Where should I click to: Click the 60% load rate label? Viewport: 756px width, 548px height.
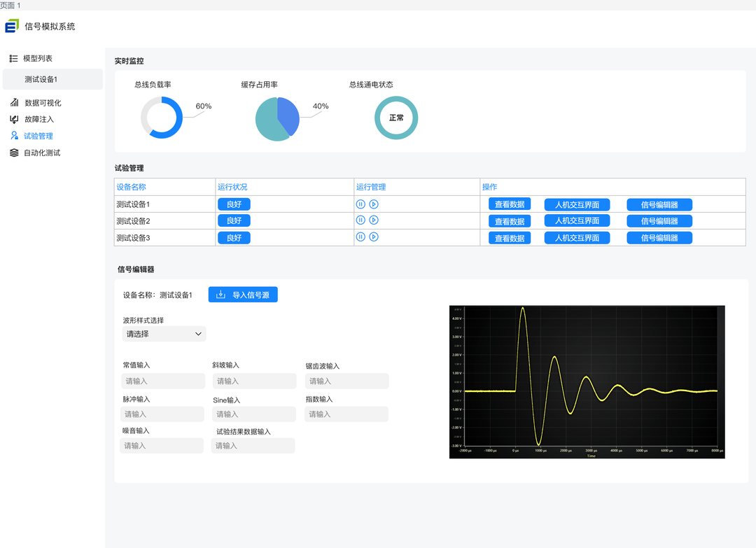coord(204,106)
